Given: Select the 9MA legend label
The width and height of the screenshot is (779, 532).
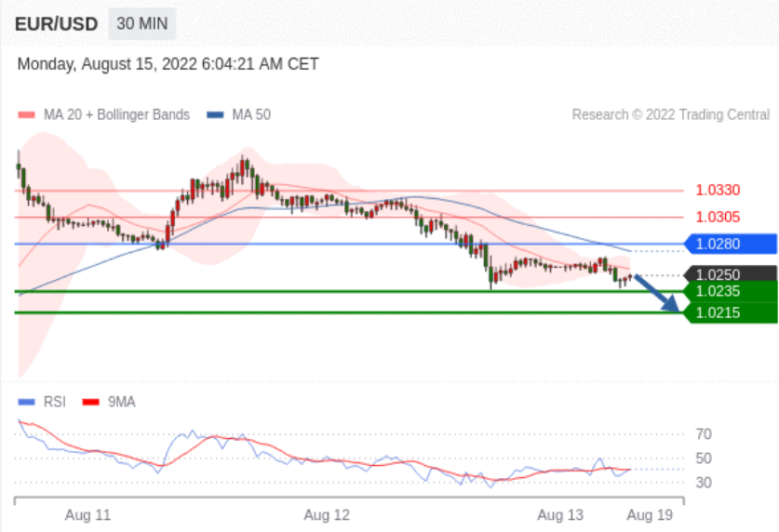Looking at the screenshot, I should [122, 402].
